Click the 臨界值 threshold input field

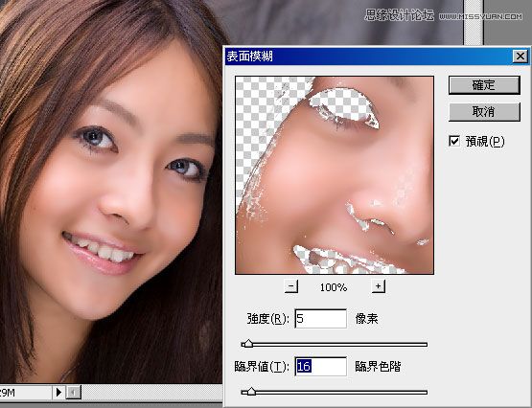[x=320, y=366]
